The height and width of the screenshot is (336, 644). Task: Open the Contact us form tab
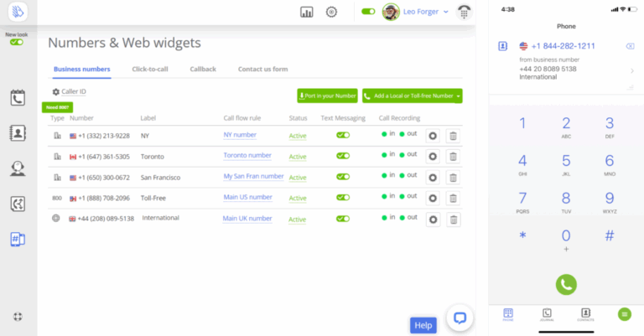click(262, 69)
